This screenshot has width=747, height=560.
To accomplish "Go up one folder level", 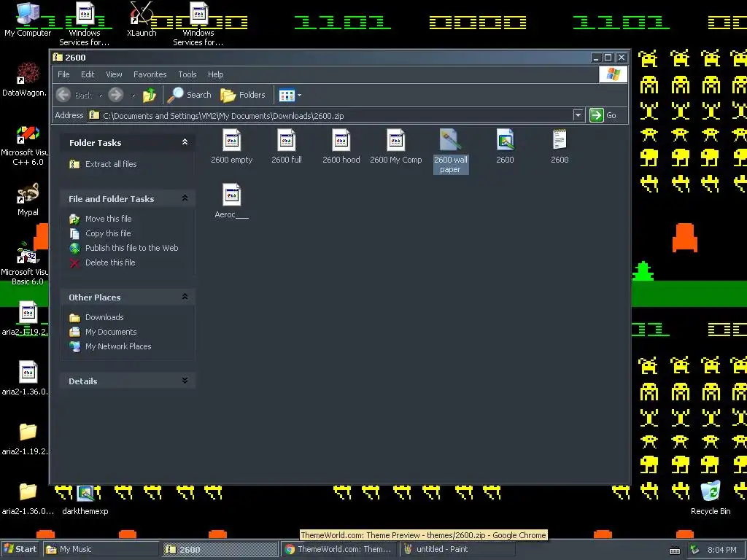I will (149, 95).
